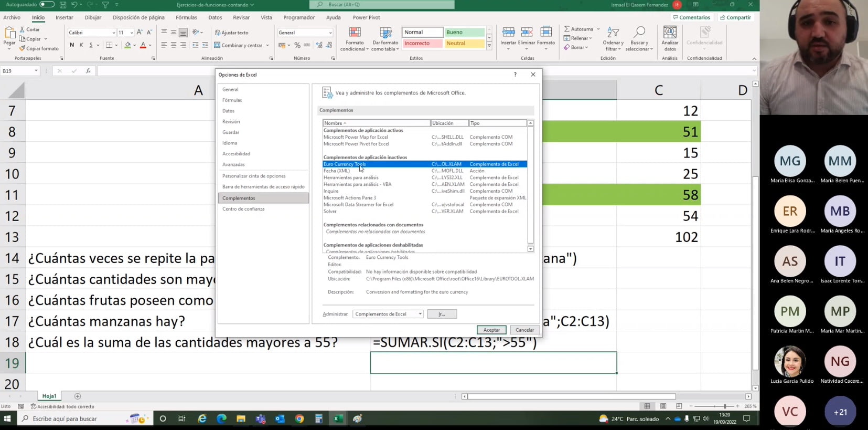Screen dimensions: 868x430
Task: Decrease font size with the smaller A icon
Action: [x=149, y=33]
